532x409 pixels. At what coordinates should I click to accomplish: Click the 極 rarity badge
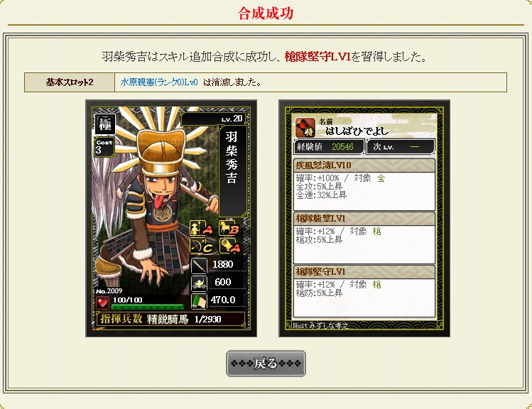pos(105,124)
